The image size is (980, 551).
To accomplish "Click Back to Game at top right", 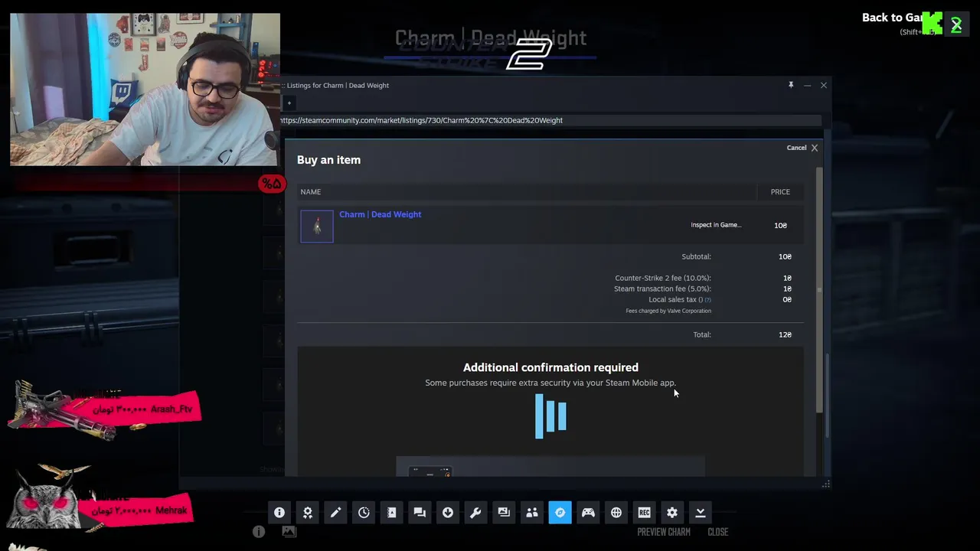I will click(x=893, y=18).
